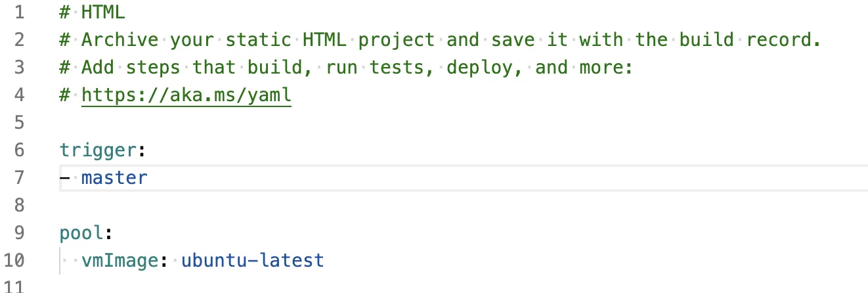Viewport: 868px width, 293px height.
Task: Select line number 9 in the gutter
Action: 18,233
